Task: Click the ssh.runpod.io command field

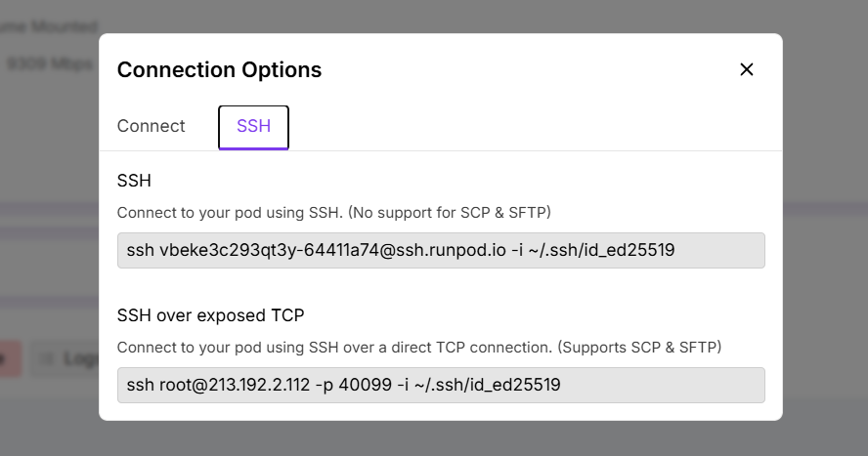Action: [440, 250]
